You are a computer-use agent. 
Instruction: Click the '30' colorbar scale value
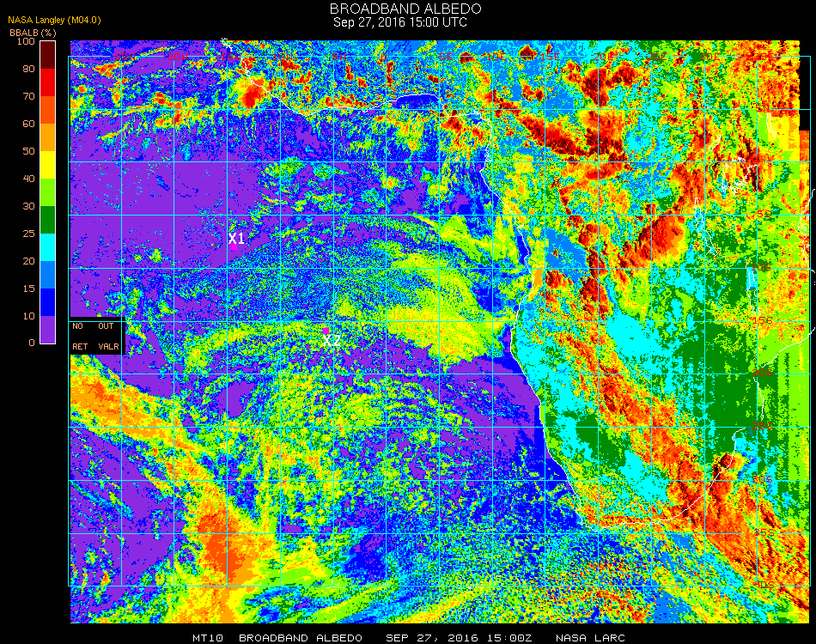pyautogui.click(x=28, y=207)
